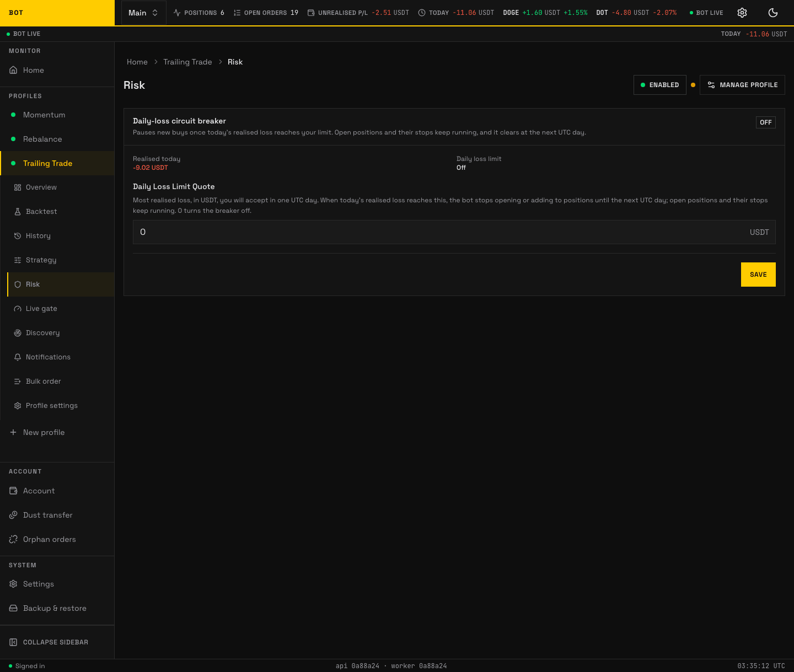Go to Backtest page label

click(x=41, y=212)
